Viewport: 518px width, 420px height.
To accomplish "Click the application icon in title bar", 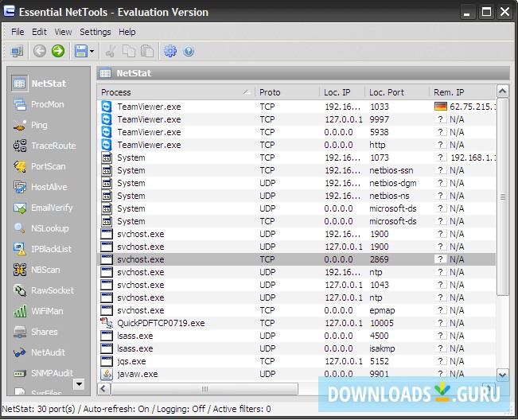I will 10,11.
